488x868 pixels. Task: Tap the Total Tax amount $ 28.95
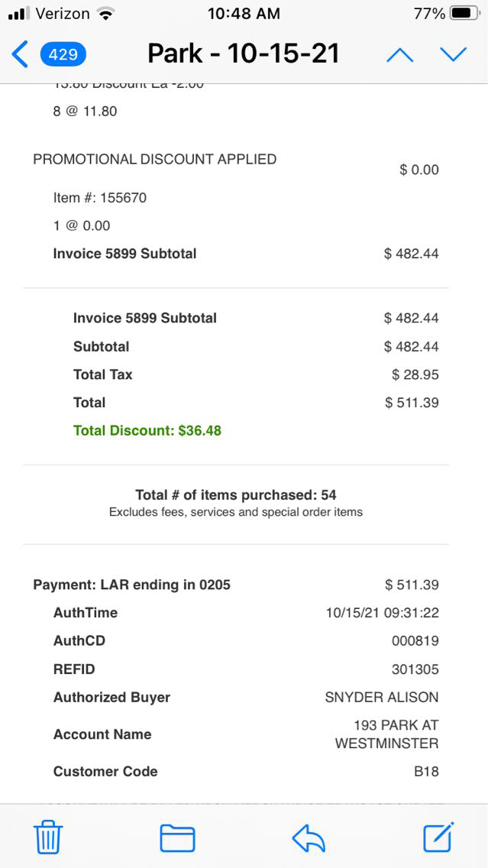415,374
